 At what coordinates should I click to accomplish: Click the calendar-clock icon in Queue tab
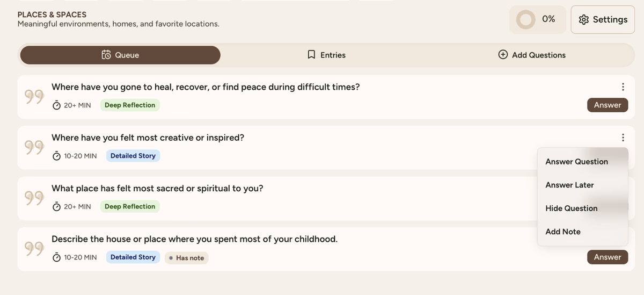pyautogui.click(x=106, y=55)
